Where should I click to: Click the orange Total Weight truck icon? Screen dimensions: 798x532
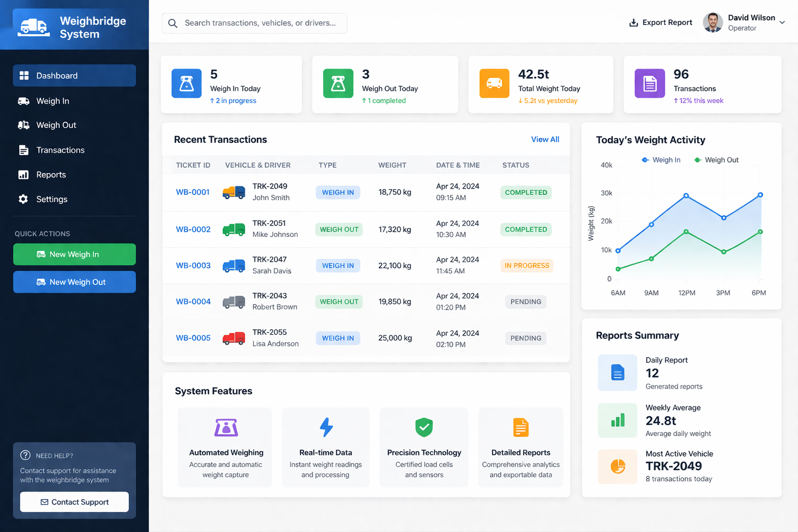tap(494, 84)
